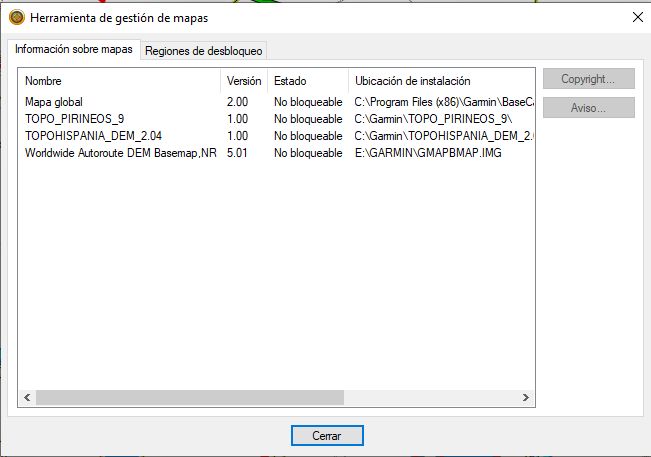
Task: Click the horizontal scrollbar thumb
Action: tap(190, 397)
